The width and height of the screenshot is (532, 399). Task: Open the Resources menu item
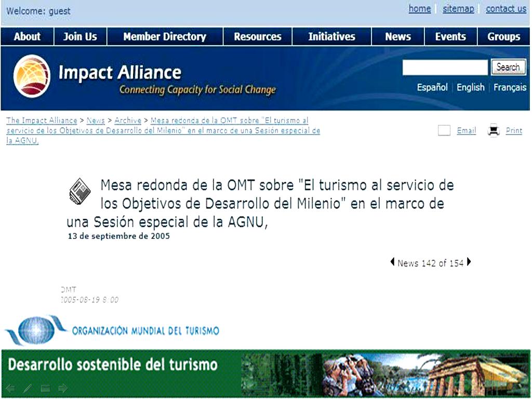(258, 36)
